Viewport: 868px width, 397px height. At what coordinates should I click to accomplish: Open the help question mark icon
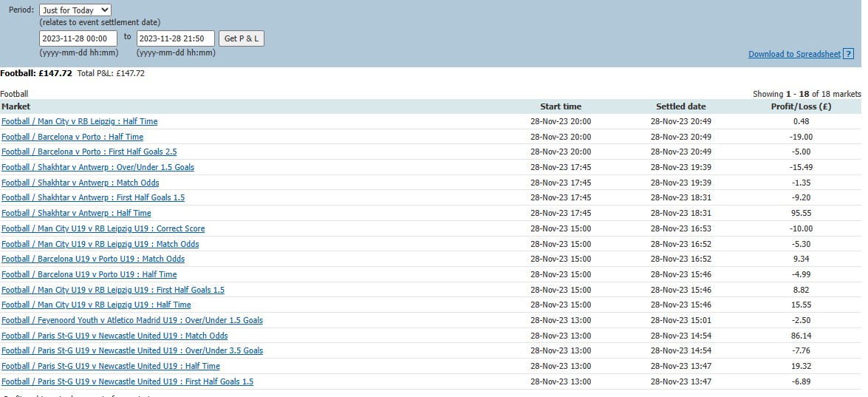tap(848, 54)
